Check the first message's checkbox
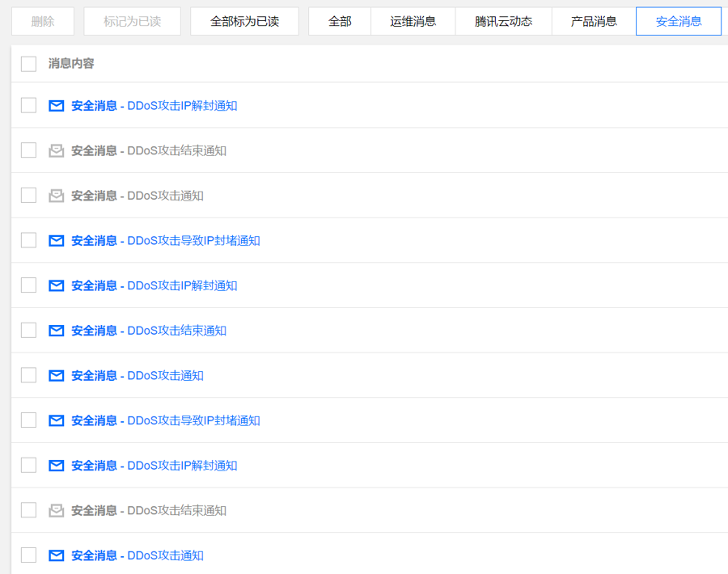This screenshot has width=728, height=574. point(28,105)
